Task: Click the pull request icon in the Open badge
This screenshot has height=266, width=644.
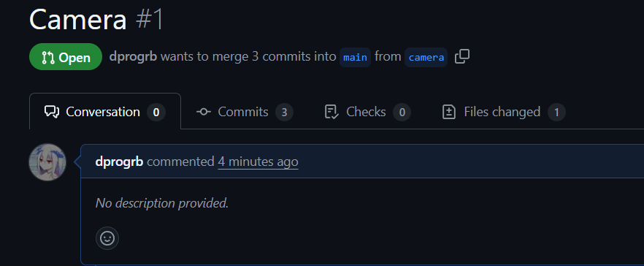Action: tap(48, 58)
